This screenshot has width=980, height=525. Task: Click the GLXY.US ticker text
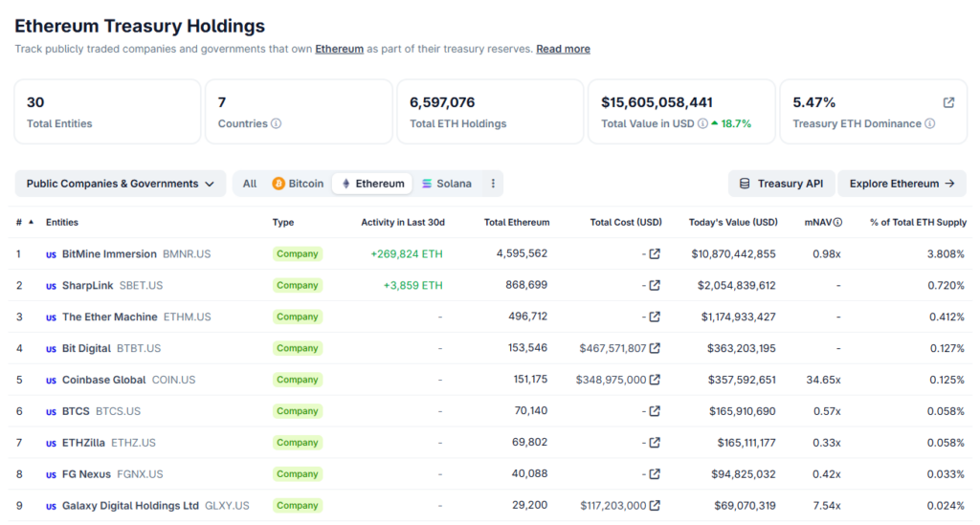click(x=227, y=506)
